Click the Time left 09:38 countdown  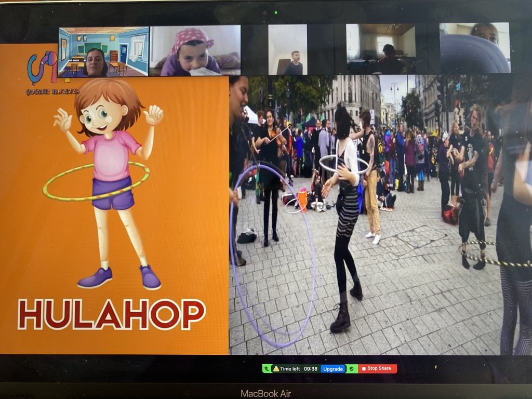tap(299, 369)
